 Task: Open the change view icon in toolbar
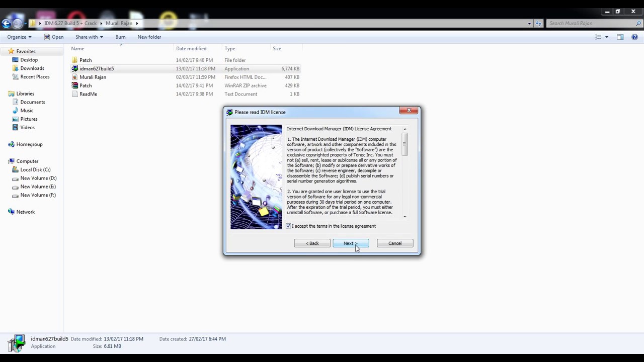click(598, 37)
